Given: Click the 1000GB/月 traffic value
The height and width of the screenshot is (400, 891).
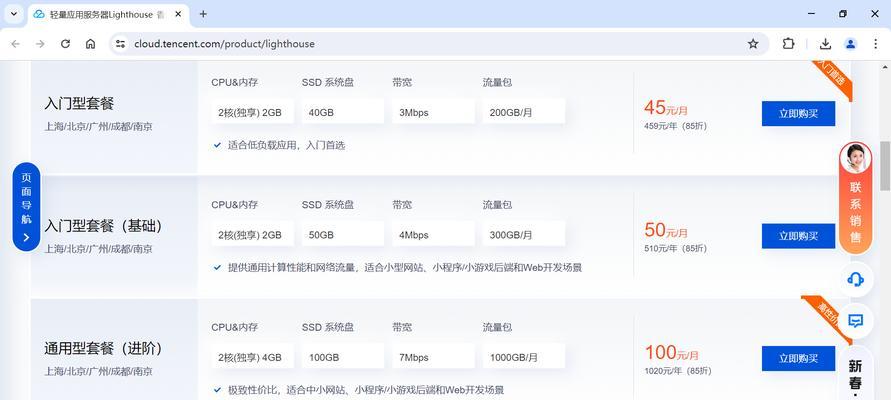Looking at the screenshot, I should point(523,357).
